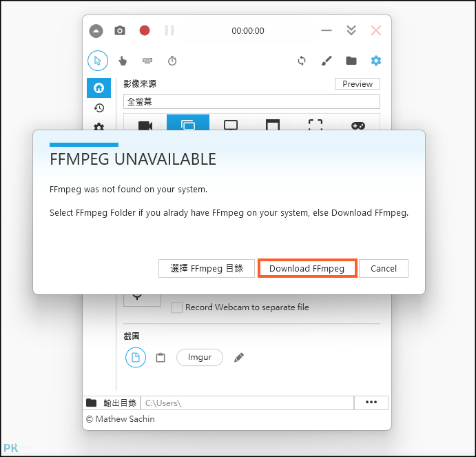Select save screenshot to disk file icon
This screenshot has width=476, height=457.
136,357
